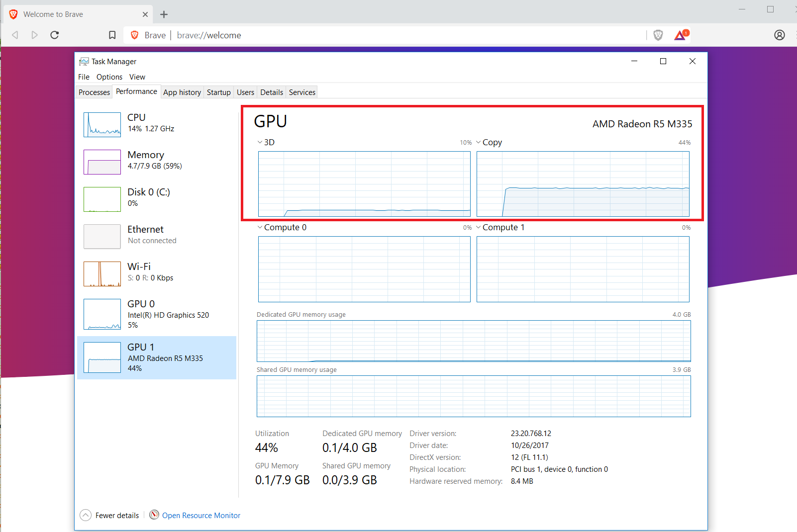Image resolution: width=797 pixels, height=532 pixels.
Task: Click the Memory 4.7/7.9 GB (59%) text
Action: (155, 166)
